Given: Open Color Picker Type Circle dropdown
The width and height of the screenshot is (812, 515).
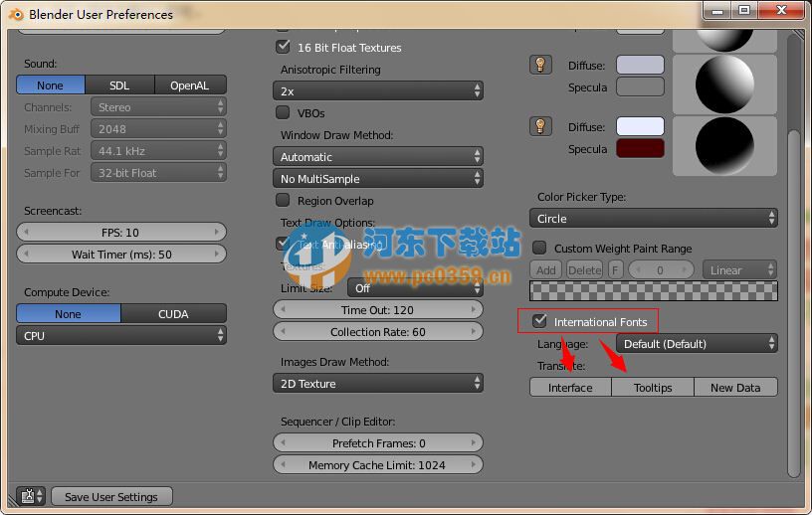Looking at the screenshot, I should coord(654,218).
